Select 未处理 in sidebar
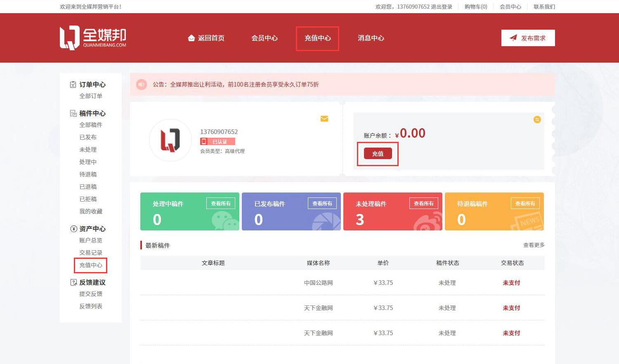The image size is (619, 364). point(88,150)
